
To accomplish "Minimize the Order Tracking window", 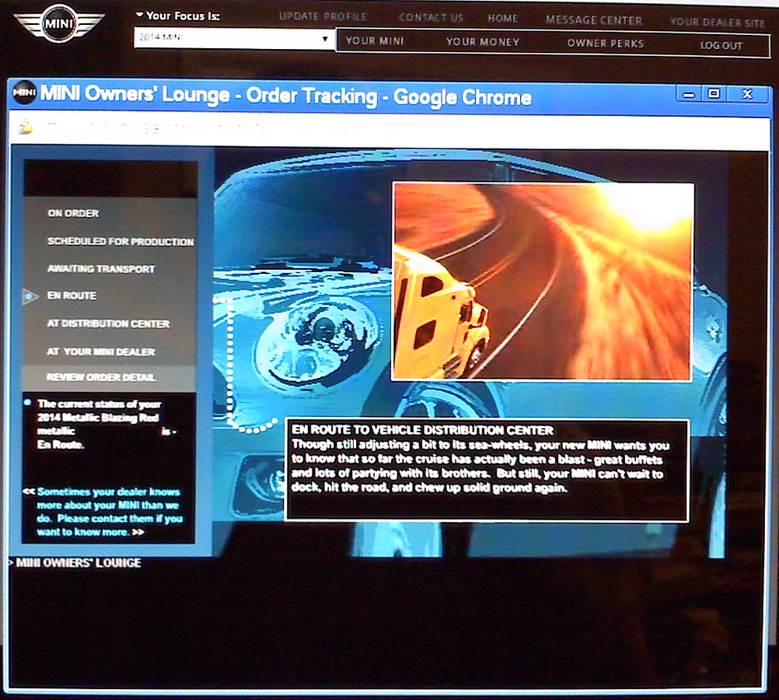I will [689, 94].
